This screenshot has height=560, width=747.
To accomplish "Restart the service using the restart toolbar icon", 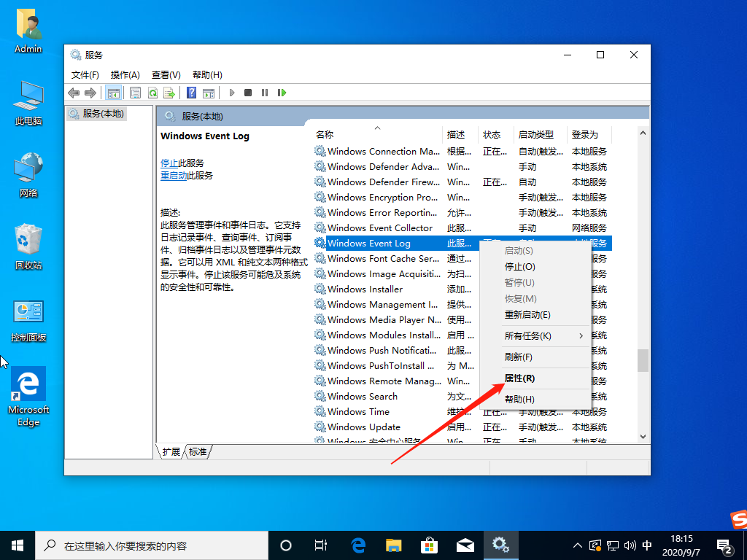I will click(x=282, y=93).
